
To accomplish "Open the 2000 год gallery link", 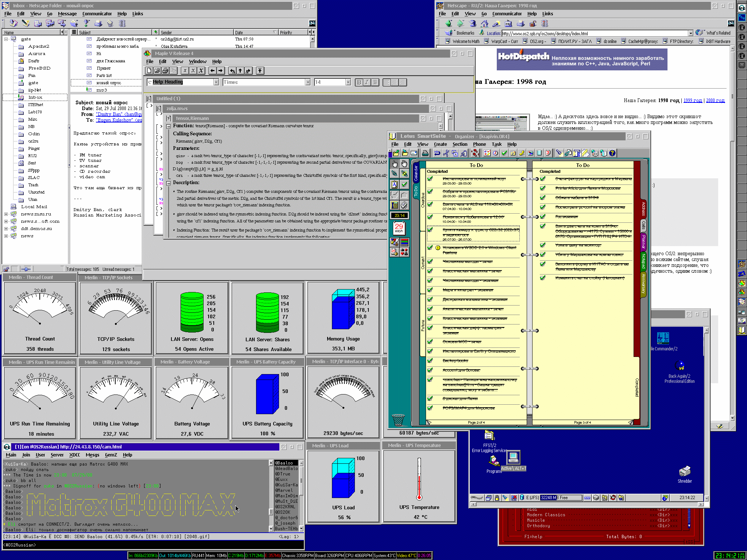I will (x=715, y=100).
